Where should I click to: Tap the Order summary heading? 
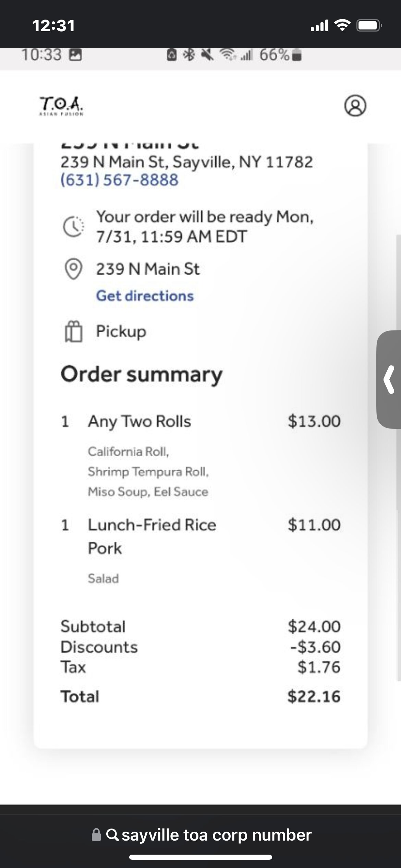point(142,374)
